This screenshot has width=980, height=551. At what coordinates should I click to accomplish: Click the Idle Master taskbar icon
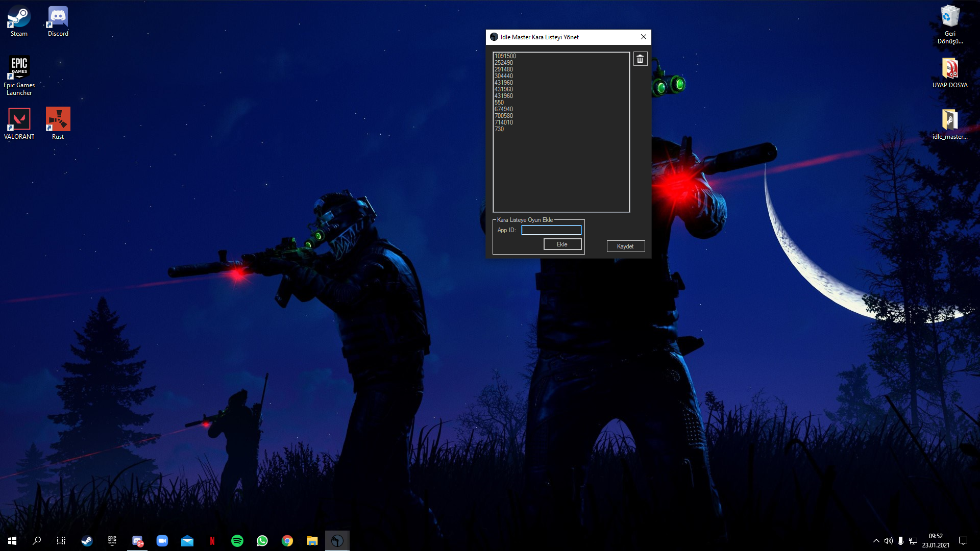[x=337, y=541]
